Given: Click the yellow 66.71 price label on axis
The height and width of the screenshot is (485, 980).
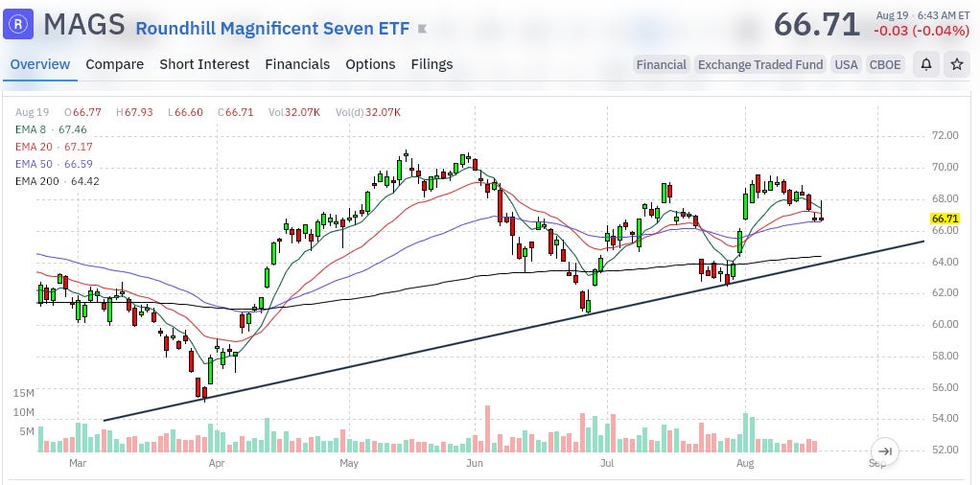Looking at the screenshot, I should (945, 219).
